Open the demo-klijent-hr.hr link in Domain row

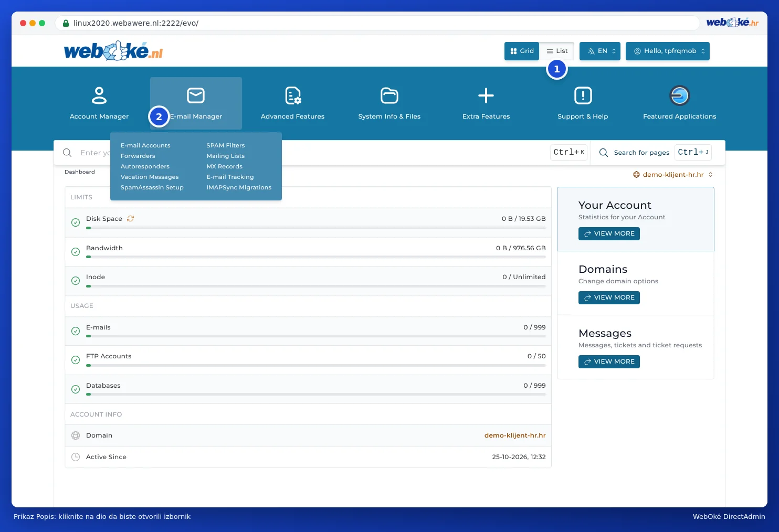[x=515, y=435]
